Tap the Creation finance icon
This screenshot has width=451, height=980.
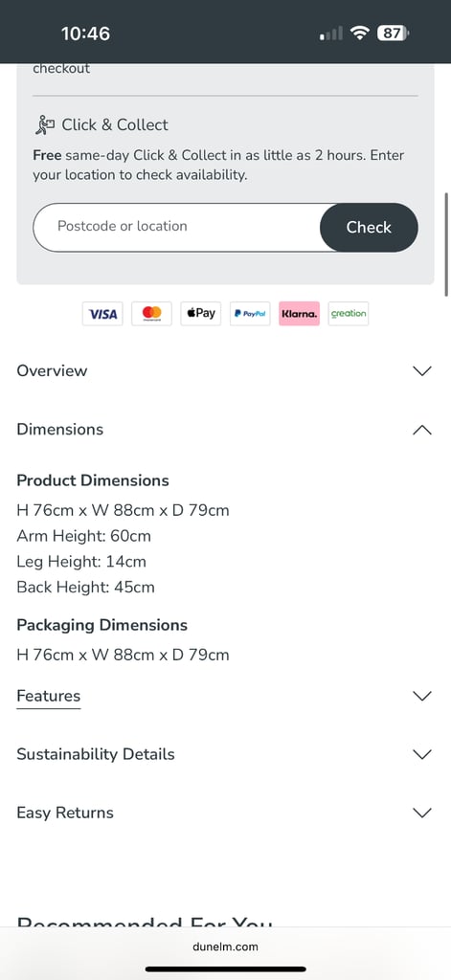349,314
